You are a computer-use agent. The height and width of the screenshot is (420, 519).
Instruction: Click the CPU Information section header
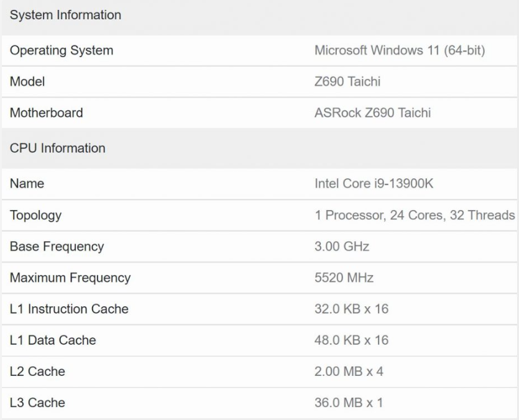[x=58, y=148]
